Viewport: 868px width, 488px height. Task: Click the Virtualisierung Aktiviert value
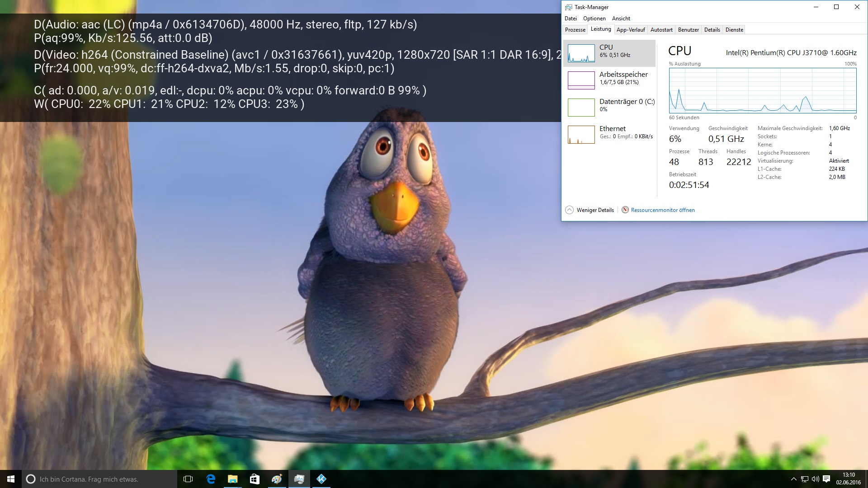839,161
